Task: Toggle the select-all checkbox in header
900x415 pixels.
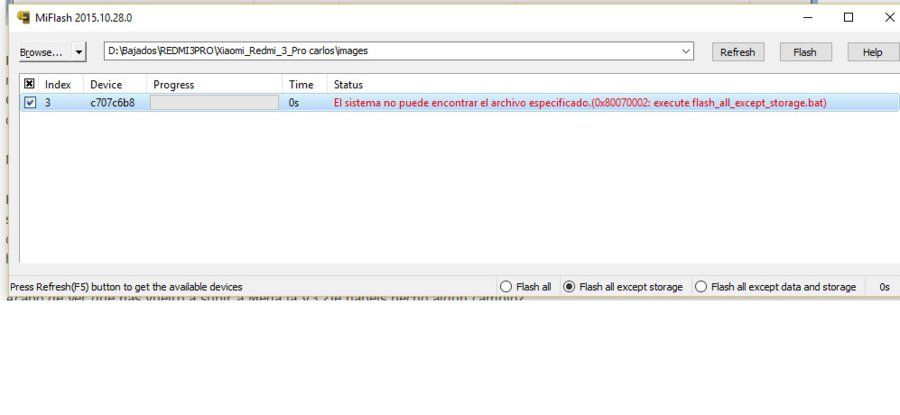Action: 30,84
